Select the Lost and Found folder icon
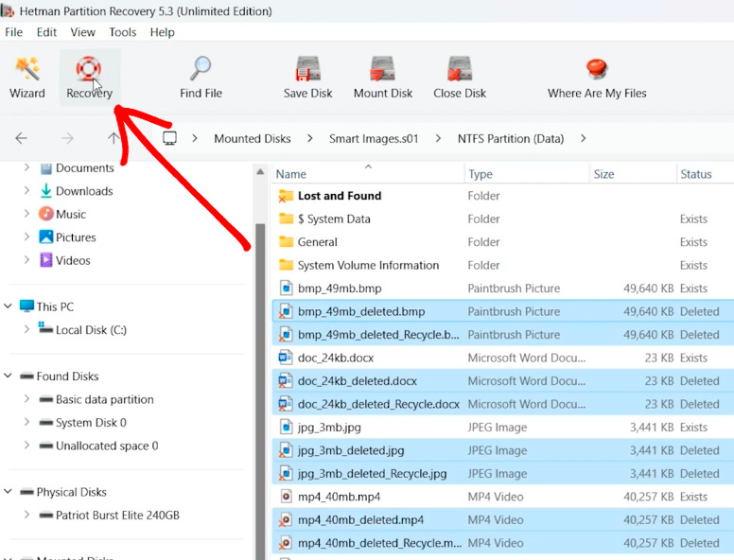This screenshot has width=734, height=560. [286, 196]
